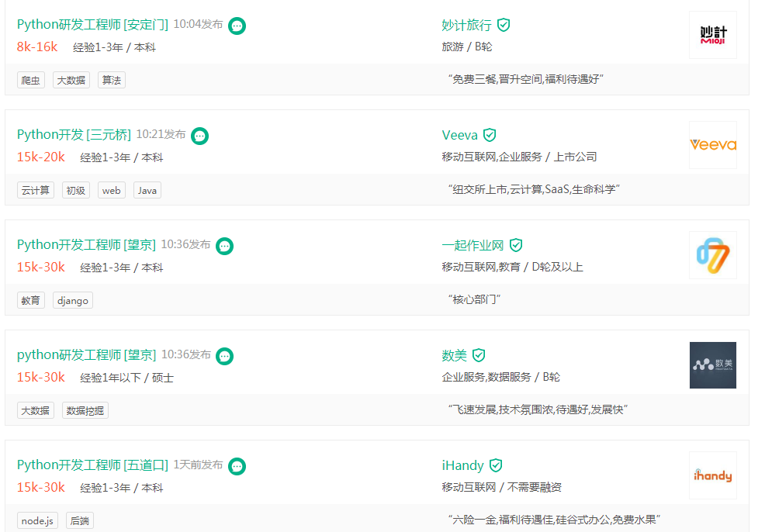
Task: Click the 移动互联网 / 不需要融资 text
Action: [x=502, y=488]
